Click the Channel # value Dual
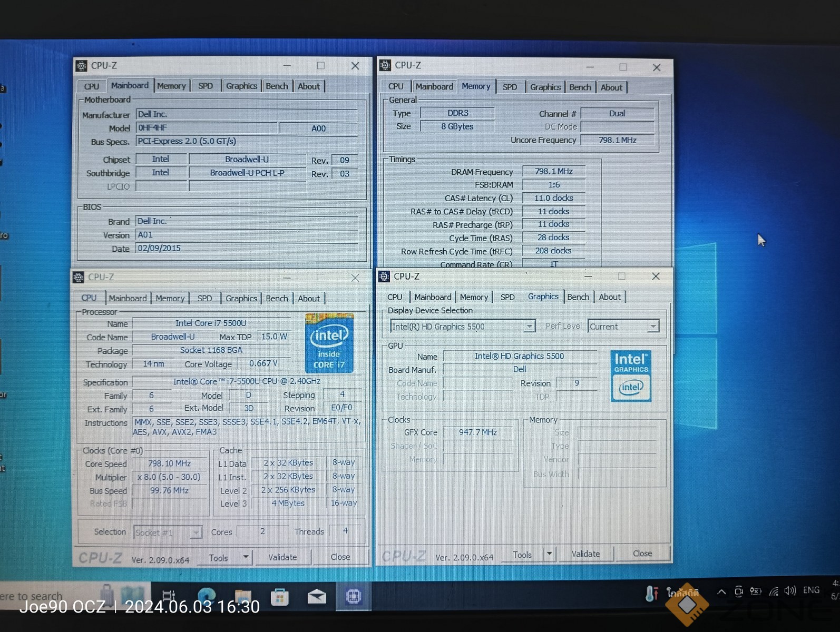 coord(617,114)
